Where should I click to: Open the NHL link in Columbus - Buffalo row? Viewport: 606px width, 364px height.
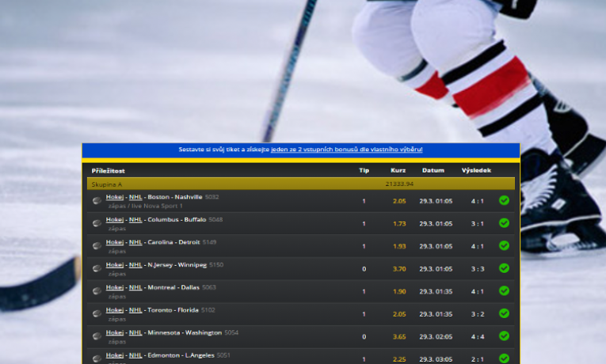(x=135, y=219)
